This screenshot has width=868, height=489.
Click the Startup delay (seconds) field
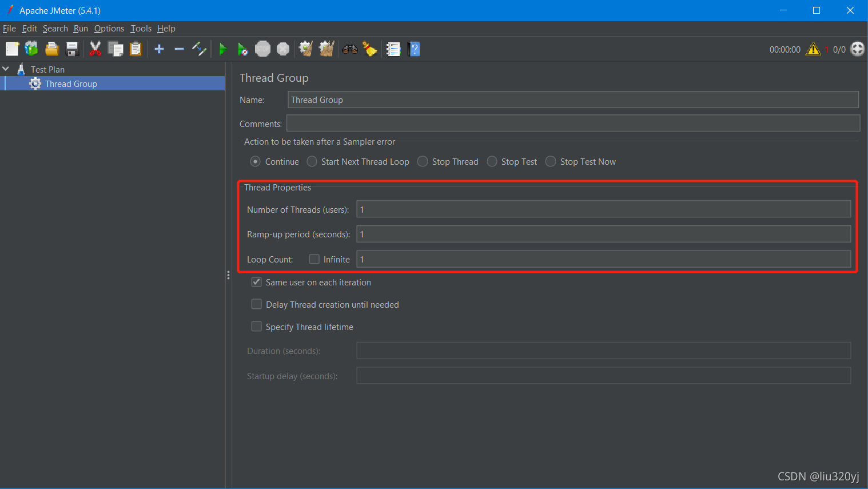coord(604,376)
